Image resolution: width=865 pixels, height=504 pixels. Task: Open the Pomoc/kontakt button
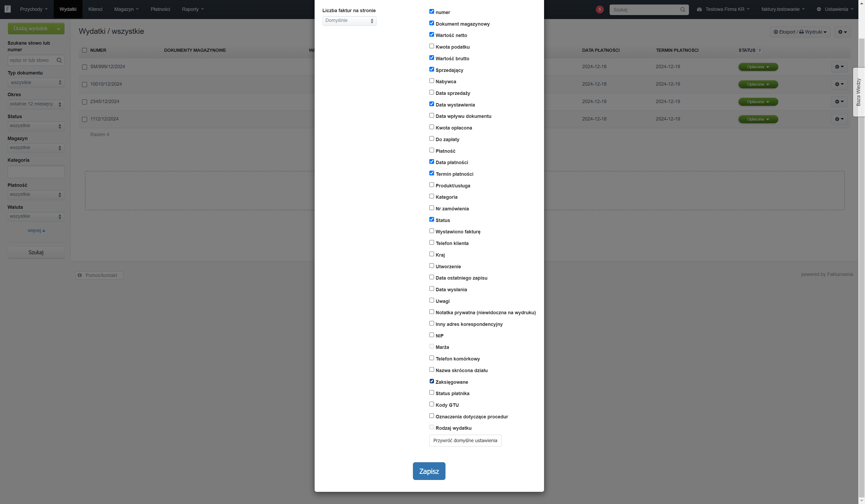99,275
